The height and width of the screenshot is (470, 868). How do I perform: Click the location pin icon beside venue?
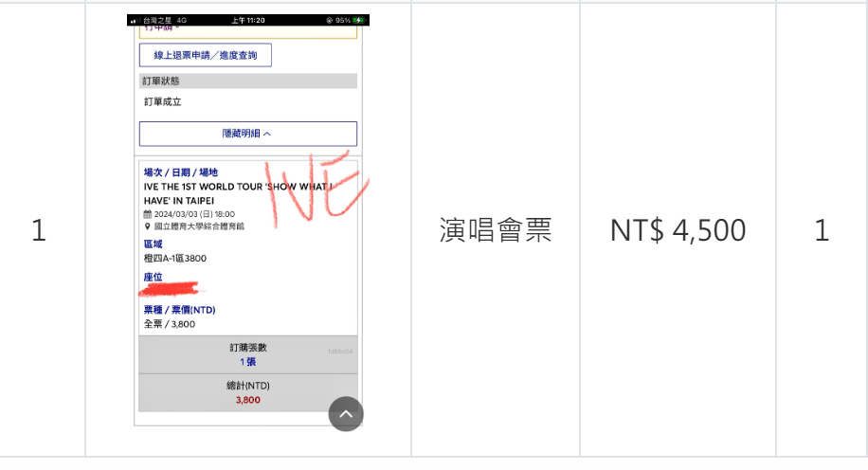pos(147,226)
